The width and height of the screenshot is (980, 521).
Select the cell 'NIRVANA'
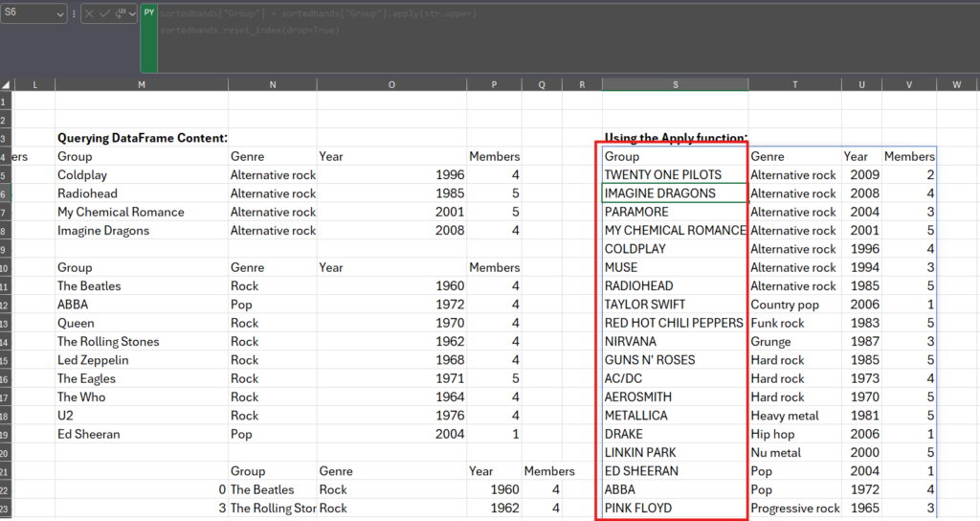[675, 342]
